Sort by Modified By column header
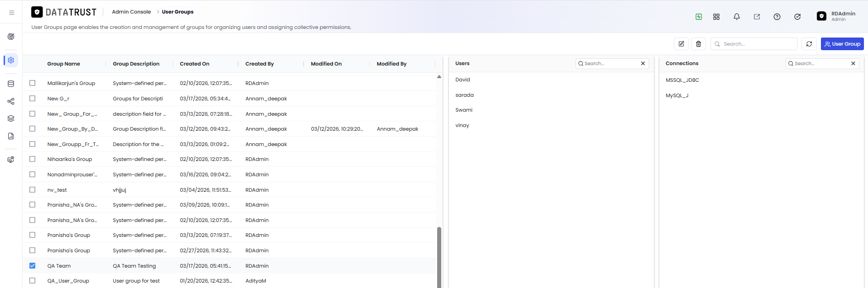The width and height of the screenshot is (868, 288). click(x=391, y=64)
